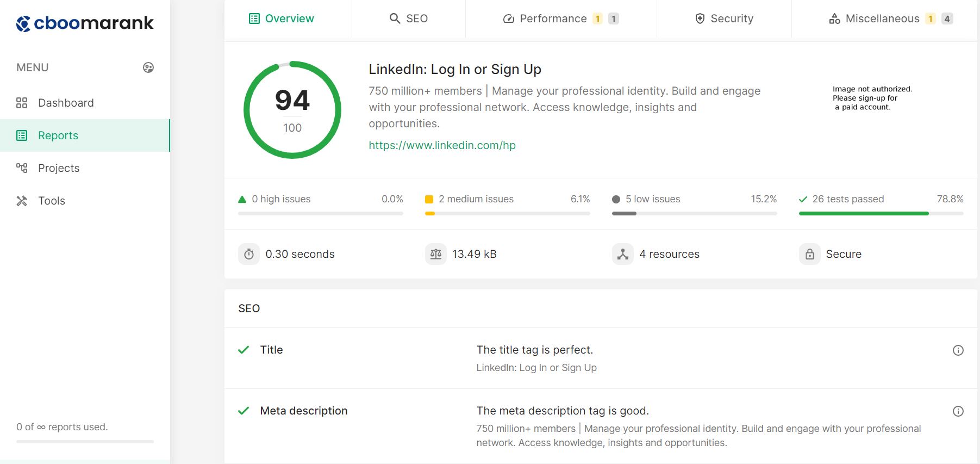Switch to the Overview tab
This screenshot has height=464, width=980.
[282, 18]
